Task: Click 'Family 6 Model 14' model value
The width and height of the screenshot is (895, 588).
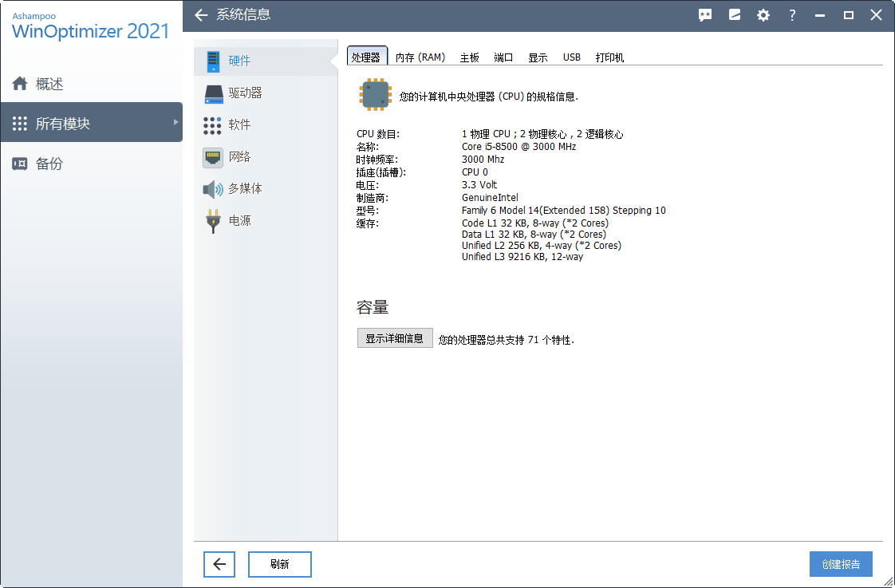Action: (563, 211)
